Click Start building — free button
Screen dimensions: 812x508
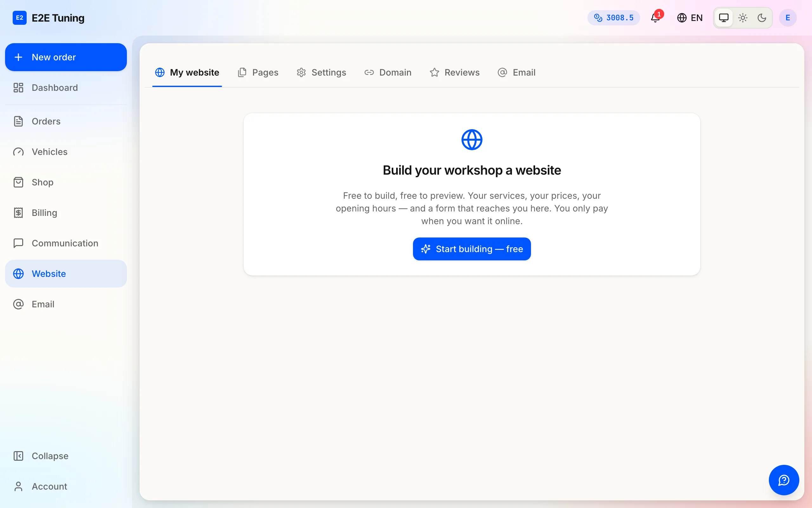(x=472, y=249)
